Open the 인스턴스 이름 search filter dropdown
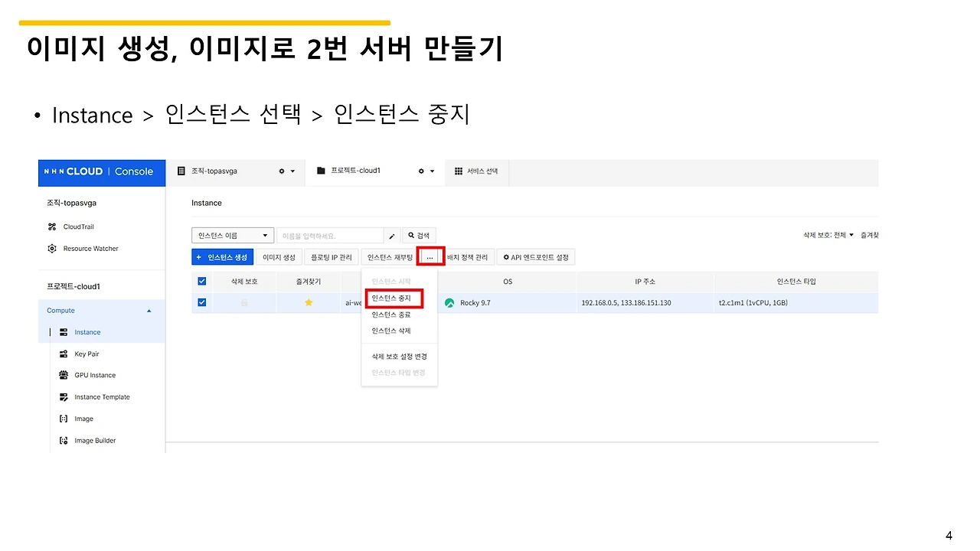Viewport: 980px width, 551px height. click(233, 236)
